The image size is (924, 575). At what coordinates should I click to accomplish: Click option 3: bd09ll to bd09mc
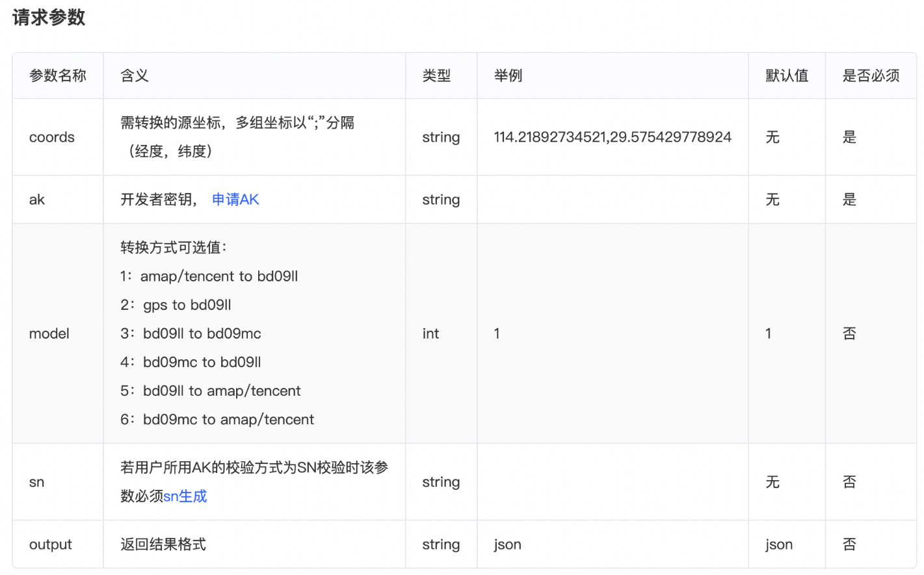[x=191, y=333]
